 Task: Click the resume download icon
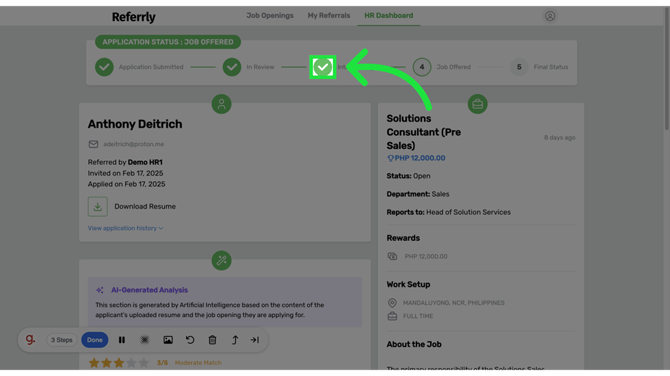tap(97, 206)
